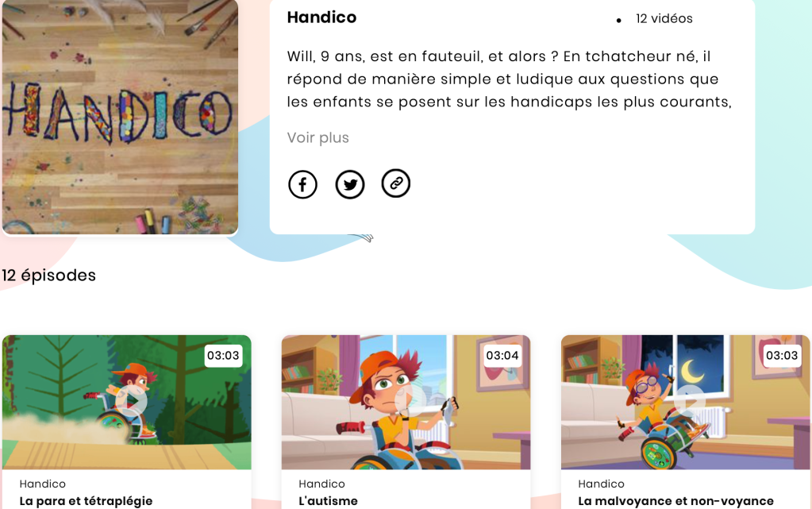The image size is (812, 509).
Task: Open La para et tétraplégie title link
Action: coord(86,501)
